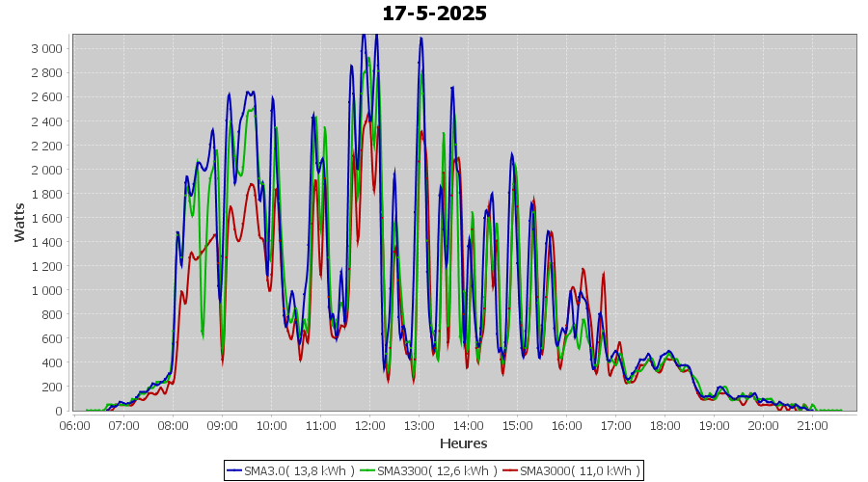Click the 2 000 y-axis tick label
868x482 pixels.
coord(47,170)
